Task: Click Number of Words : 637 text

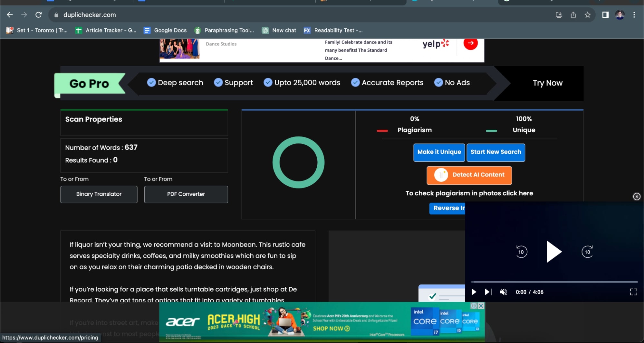Action: point(101,148)
